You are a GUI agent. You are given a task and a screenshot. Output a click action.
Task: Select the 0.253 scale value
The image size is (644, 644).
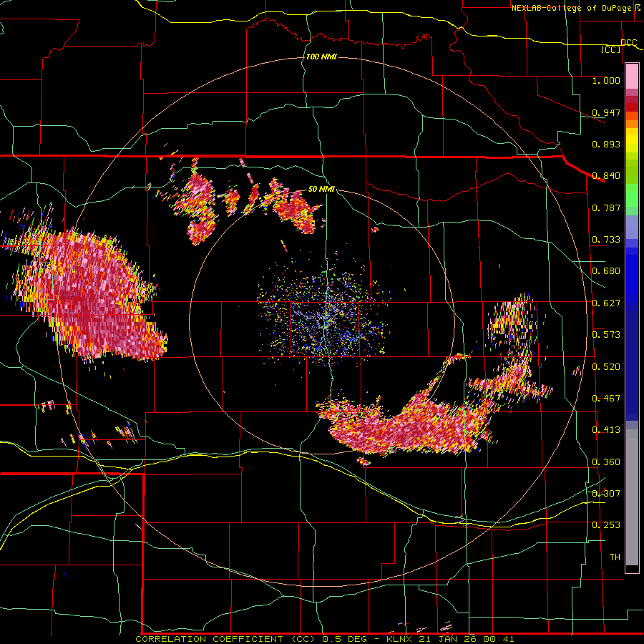[606, 525]
